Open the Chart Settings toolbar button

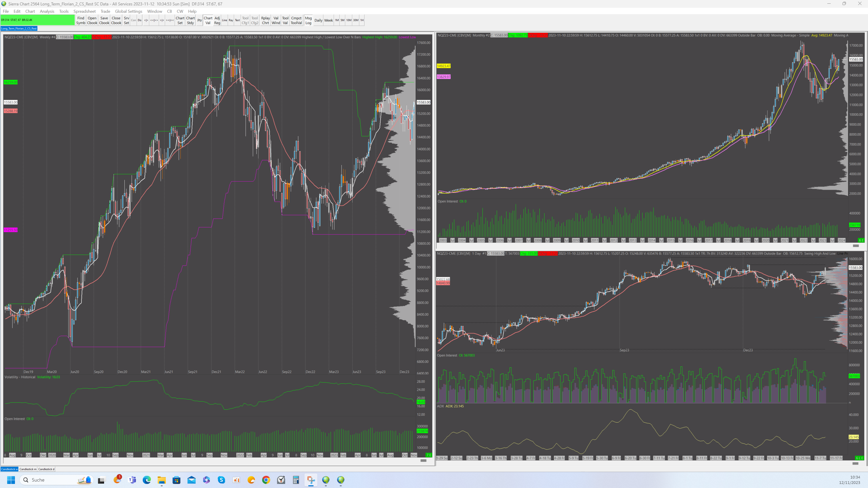click(x=180, y=20)
